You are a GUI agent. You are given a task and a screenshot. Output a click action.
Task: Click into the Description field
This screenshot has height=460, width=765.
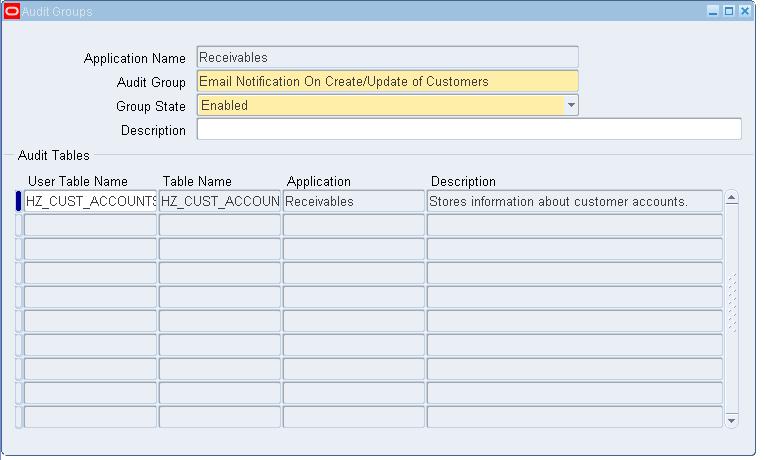(x=469, y=129)
